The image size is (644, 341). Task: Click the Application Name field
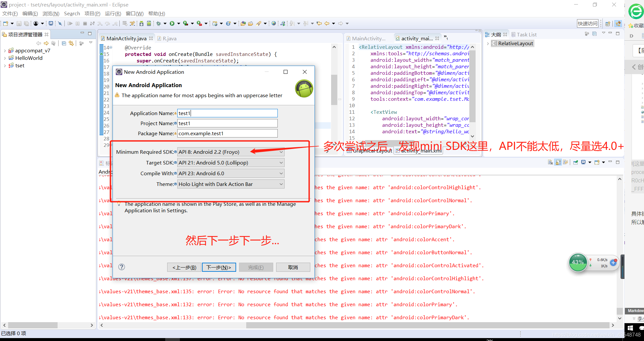click(x=227, y=113)
